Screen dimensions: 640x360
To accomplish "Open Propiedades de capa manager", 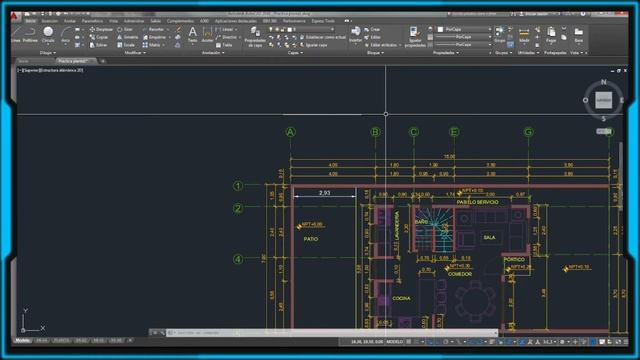I will [255, 37].
